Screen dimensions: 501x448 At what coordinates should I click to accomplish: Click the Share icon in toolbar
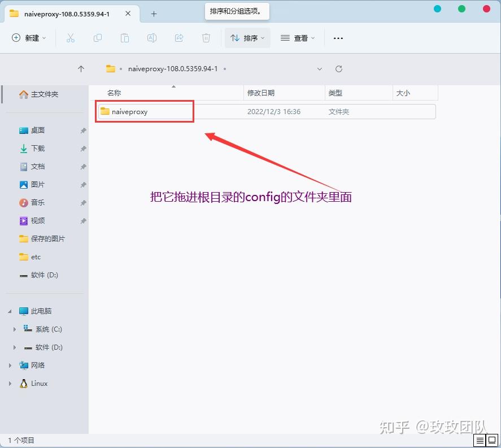[179, 38]
